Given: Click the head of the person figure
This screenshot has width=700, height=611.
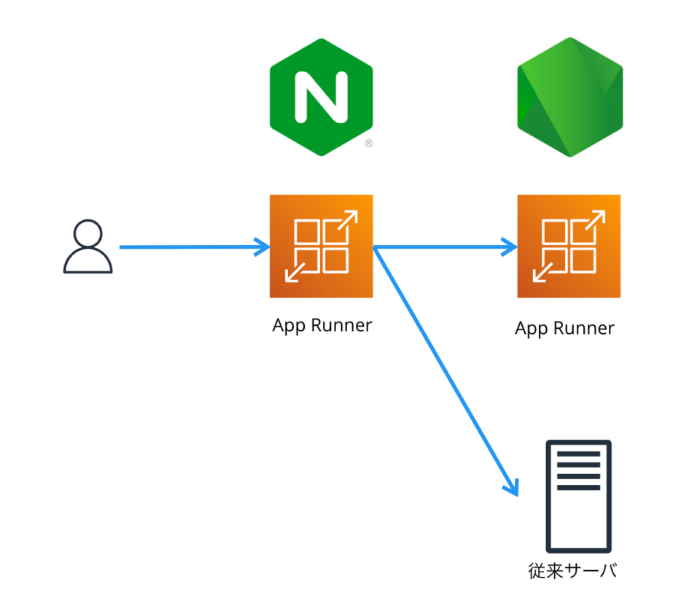Looking at the screenshot, I should tap(90, 232).
